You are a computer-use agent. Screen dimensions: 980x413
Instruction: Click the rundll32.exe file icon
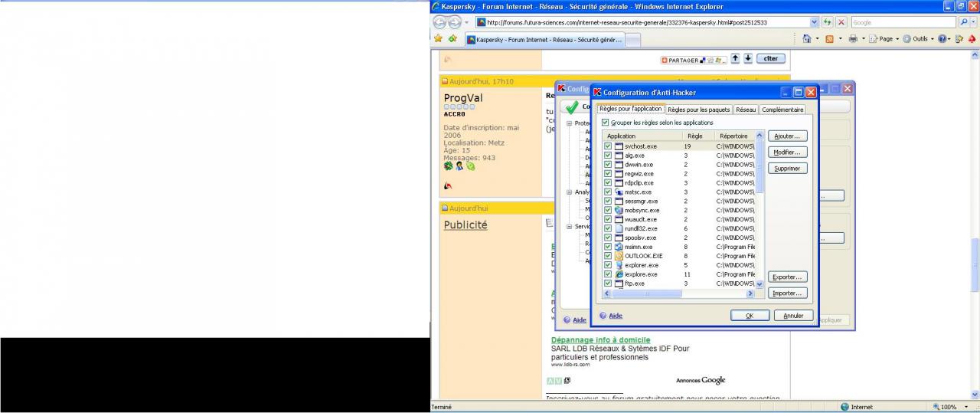tap(619, 228)
